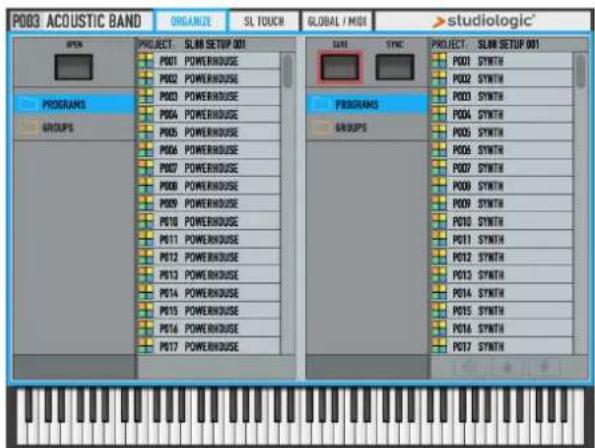Click the P001 SYNTH program icon
This screenshot has width=595, height=448.
pos(439,61)
